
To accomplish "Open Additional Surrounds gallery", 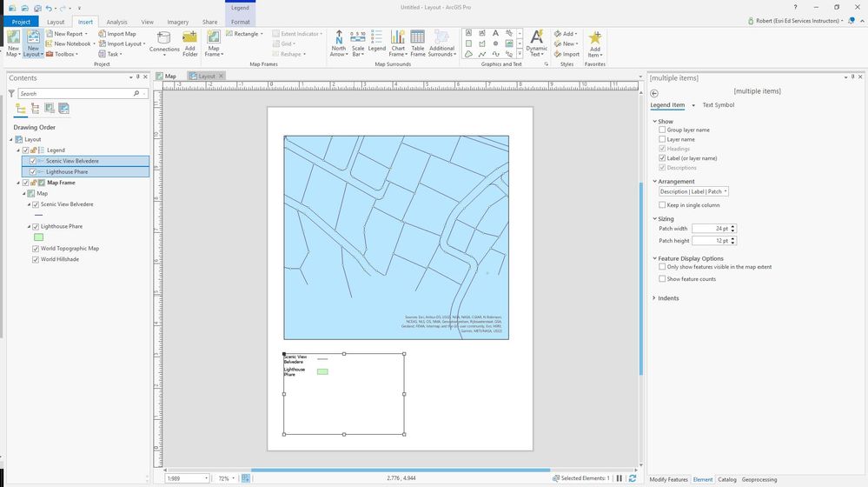I will click(x=441, y=43).
